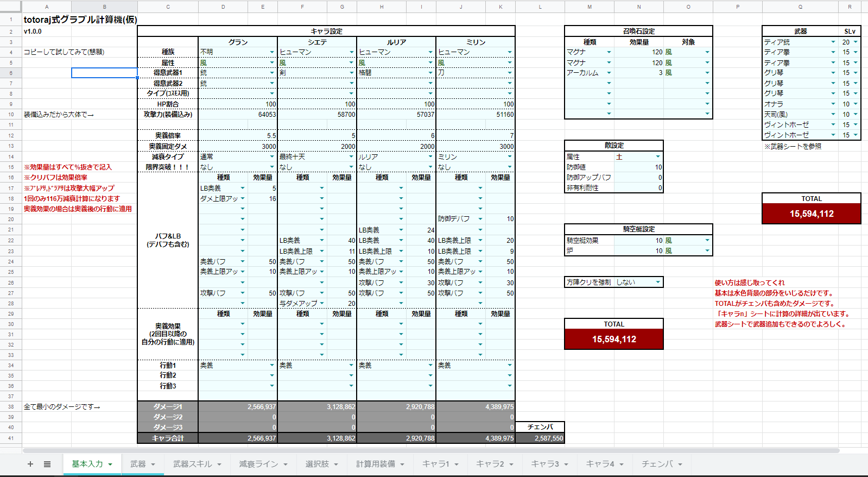Click the select-all corner box

click(11, 7)
